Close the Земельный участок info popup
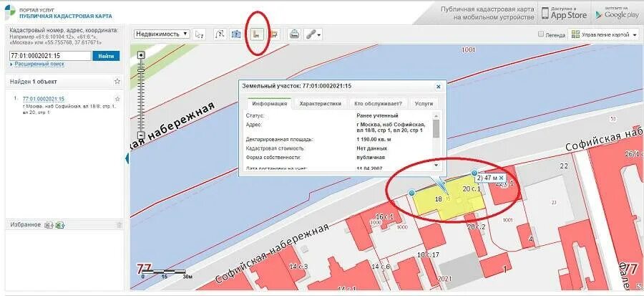Image resolution: width=644 pixels, height=296 pixels. 438,87
